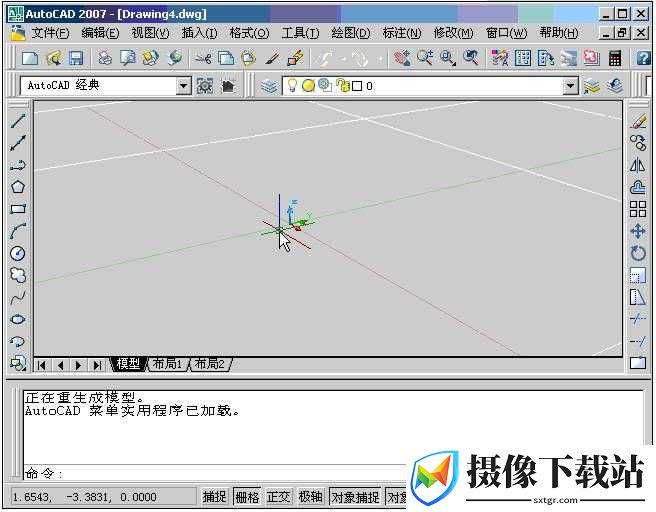
Task: Select the Ellipse Arc tool
Action: (18, 342)
